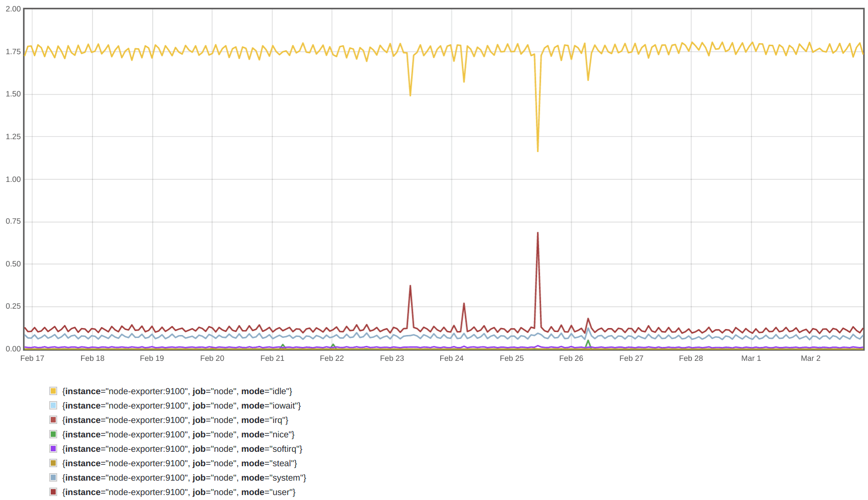Click the gray-blue system legend swatch
868x500 pixels.
(53, 478)
